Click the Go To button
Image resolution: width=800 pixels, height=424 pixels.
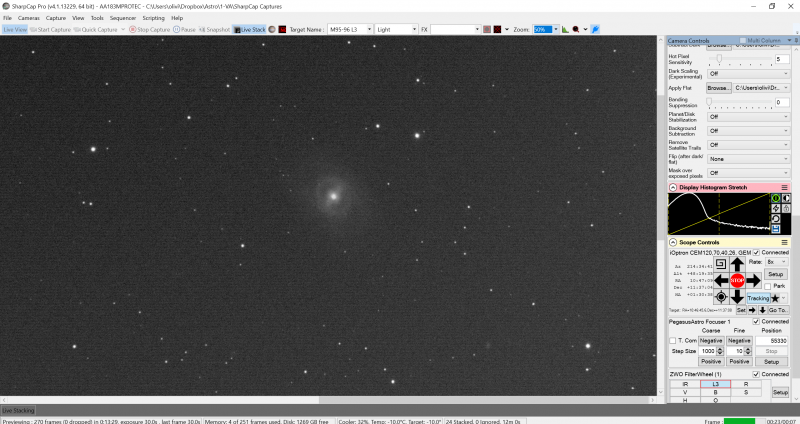tap(778, 310)
